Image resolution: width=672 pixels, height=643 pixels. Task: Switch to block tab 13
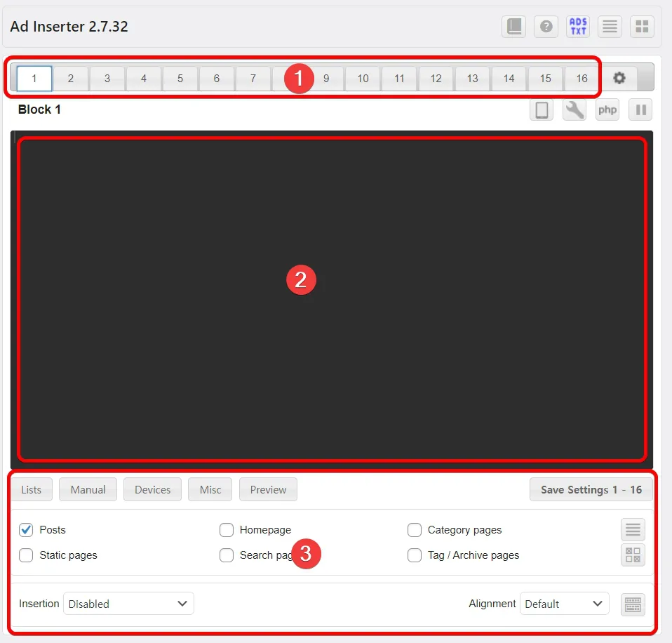pyautogui.click(x=472, y=79)
